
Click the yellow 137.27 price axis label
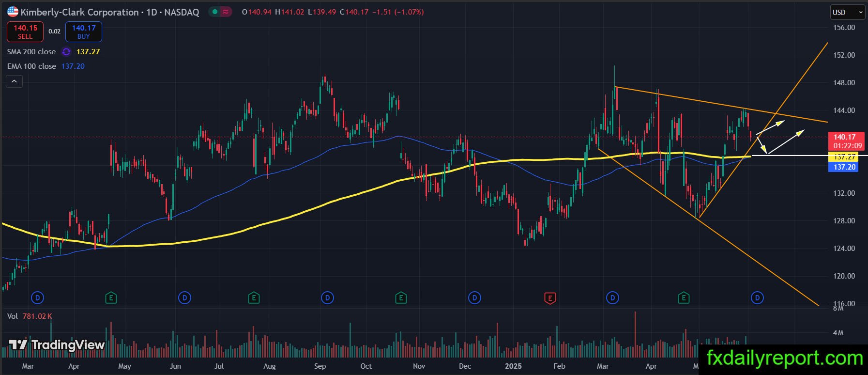[844, 157]
